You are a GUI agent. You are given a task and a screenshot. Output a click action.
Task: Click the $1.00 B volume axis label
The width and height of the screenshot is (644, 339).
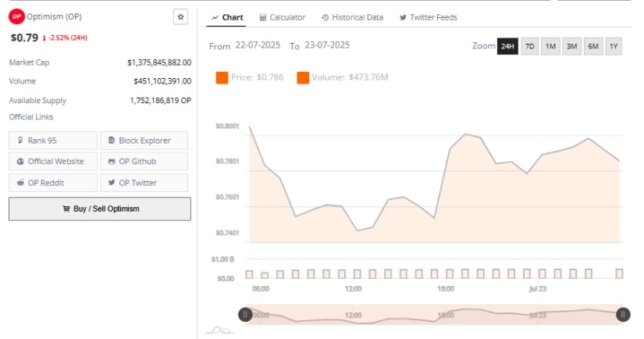[222, 259]
